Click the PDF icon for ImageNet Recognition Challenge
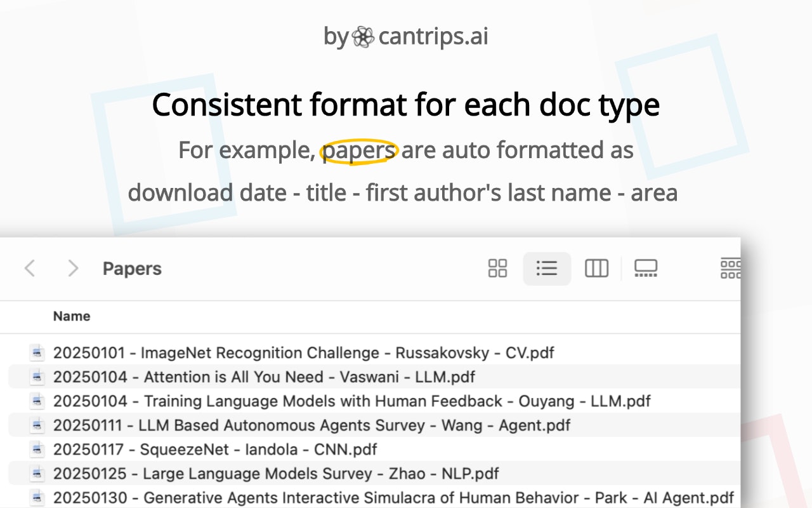The width and height of the screenshot is (812, 508). (x=37, y=352)
